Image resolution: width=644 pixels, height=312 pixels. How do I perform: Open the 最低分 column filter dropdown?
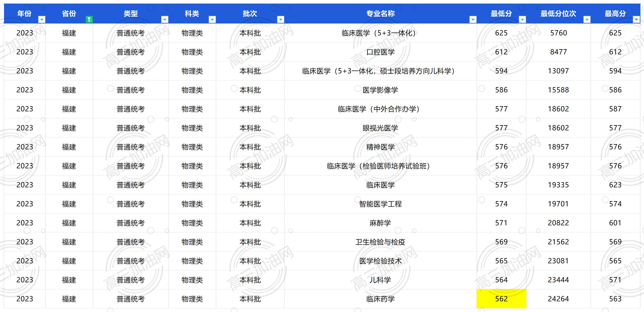(522, 19)
